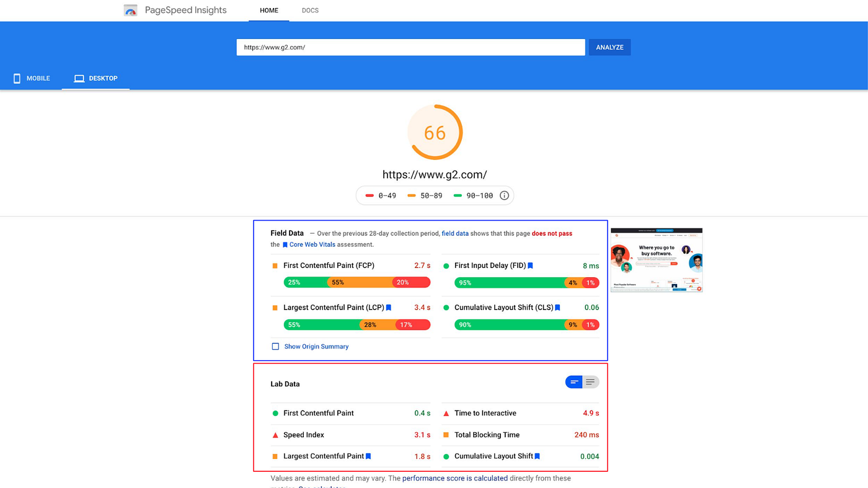868x488 pixels.
Task: Click the CLS distribution bar
Action: tap(527, 324)
